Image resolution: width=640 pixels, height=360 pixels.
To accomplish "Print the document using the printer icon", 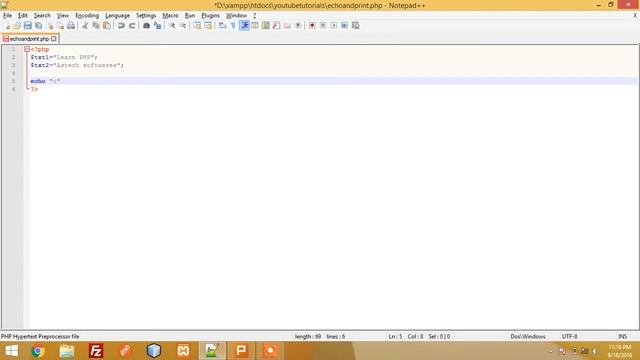I will tap(71, 25).
